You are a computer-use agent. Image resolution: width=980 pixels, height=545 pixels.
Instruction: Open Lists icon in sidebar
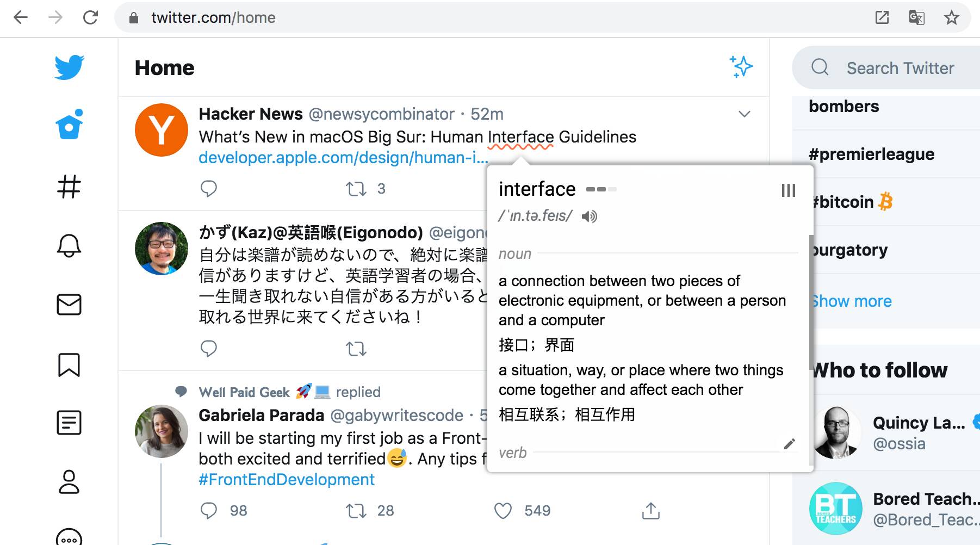click(x=69, y=423)
